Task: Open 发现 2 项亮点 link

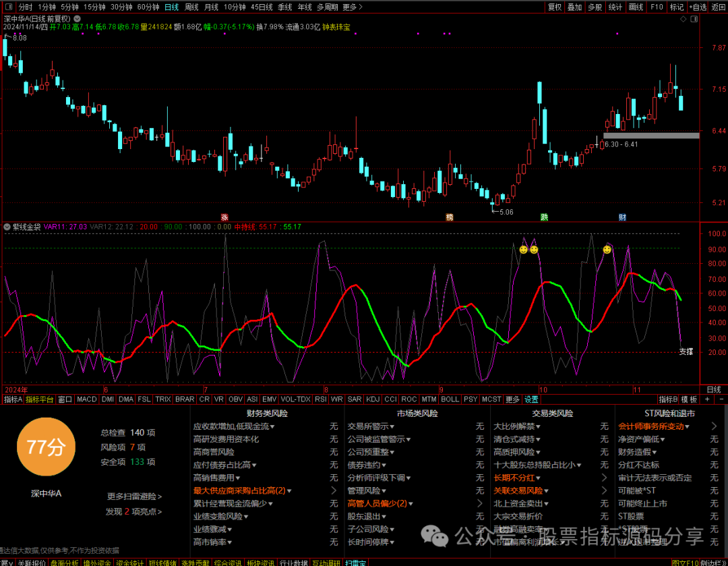Action: [x=133, y=511]
